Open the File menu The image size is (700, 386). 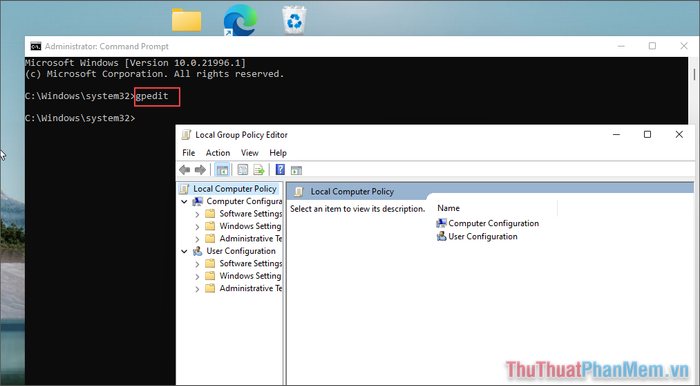tap(188, 153)
